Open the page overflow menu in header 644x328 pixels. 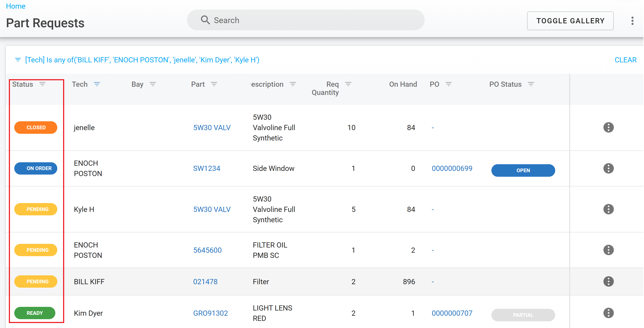pos(632,21)
